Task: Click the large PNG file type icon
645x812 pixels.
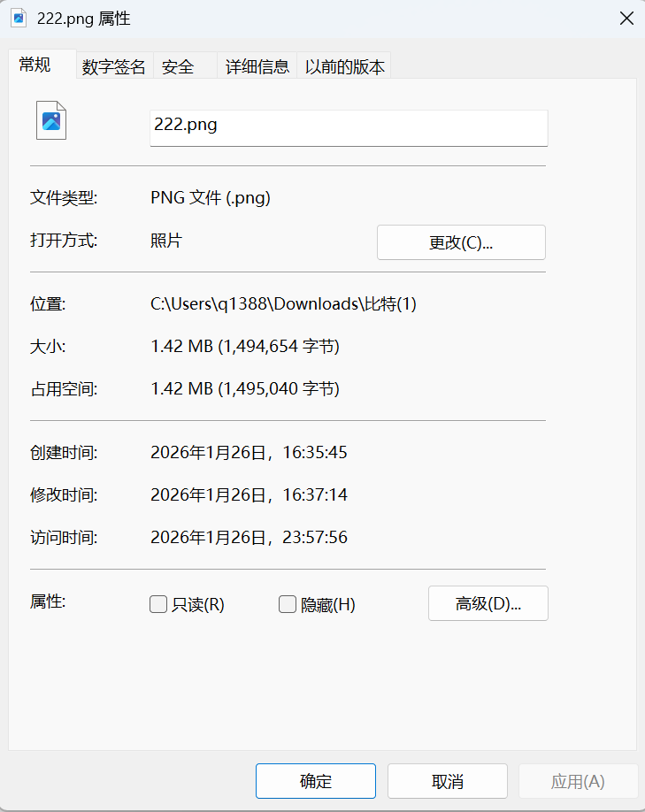Action: click(x=51, y=120)
